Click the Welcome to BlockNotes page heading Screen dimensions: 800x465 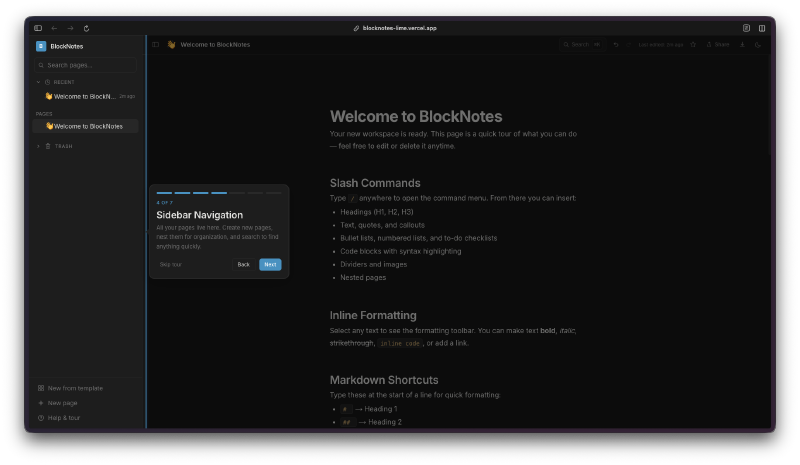click(416, 116)
